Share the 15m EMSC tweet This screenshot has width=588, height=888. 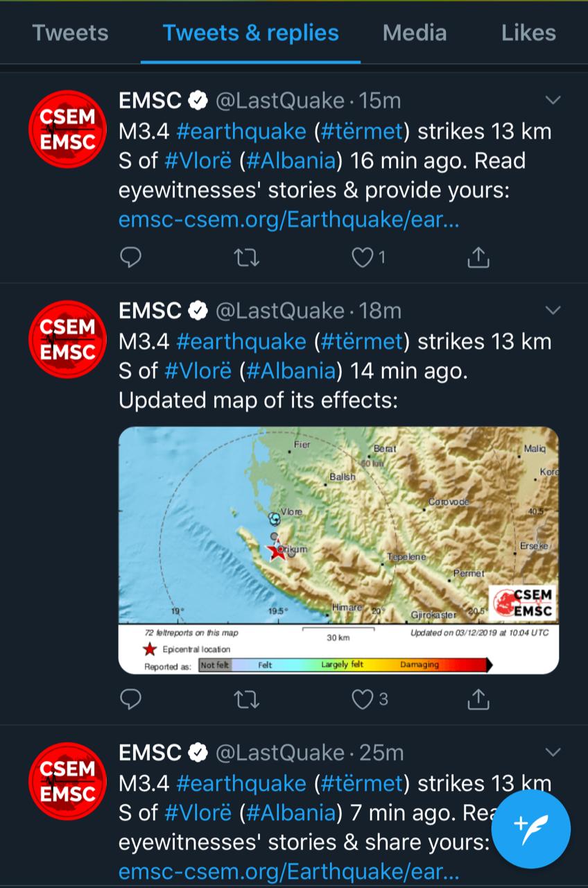(x=478, y=257)
